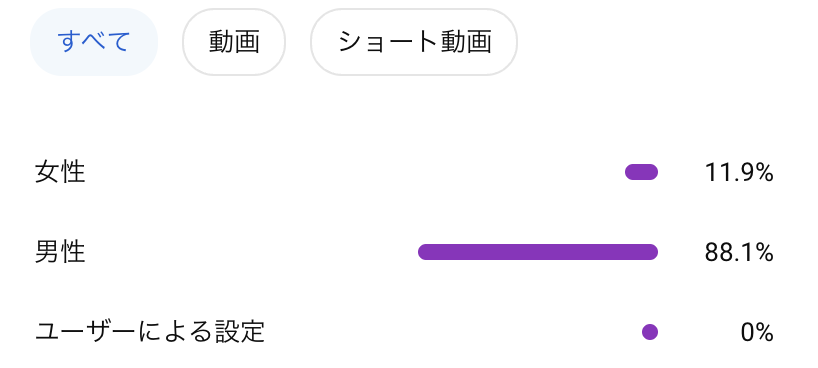Select the すべて filter chip
Screen dimensions: 818x368
(94, 42)
